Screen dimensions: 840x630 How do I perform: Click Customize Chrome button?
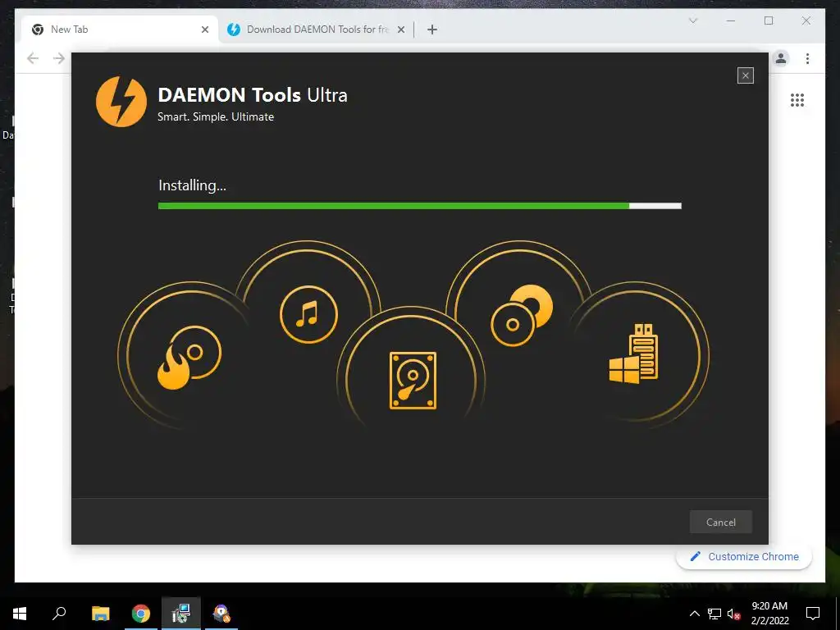click(x=744, y=557)
